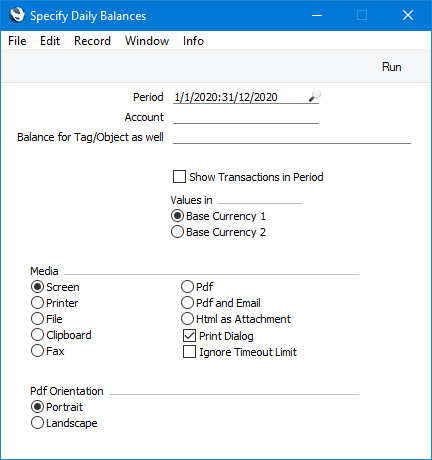This screenshot has width=432, height=460.
Task: Click the Period date range field
Action: 240,97
